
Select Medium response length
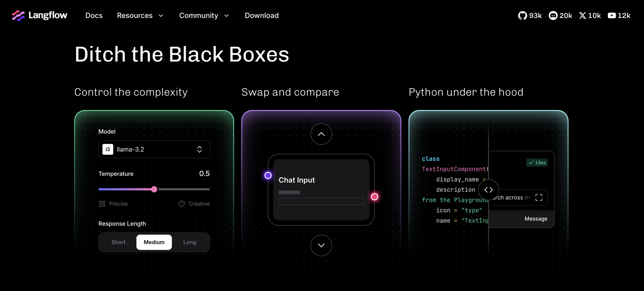click(154, 242)
